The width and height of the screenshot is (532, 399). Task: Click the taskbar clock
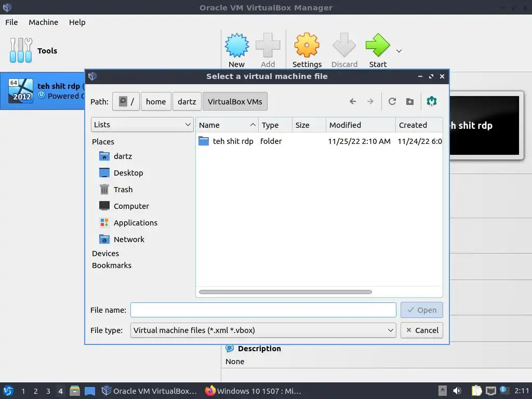[x=522, y=391]
